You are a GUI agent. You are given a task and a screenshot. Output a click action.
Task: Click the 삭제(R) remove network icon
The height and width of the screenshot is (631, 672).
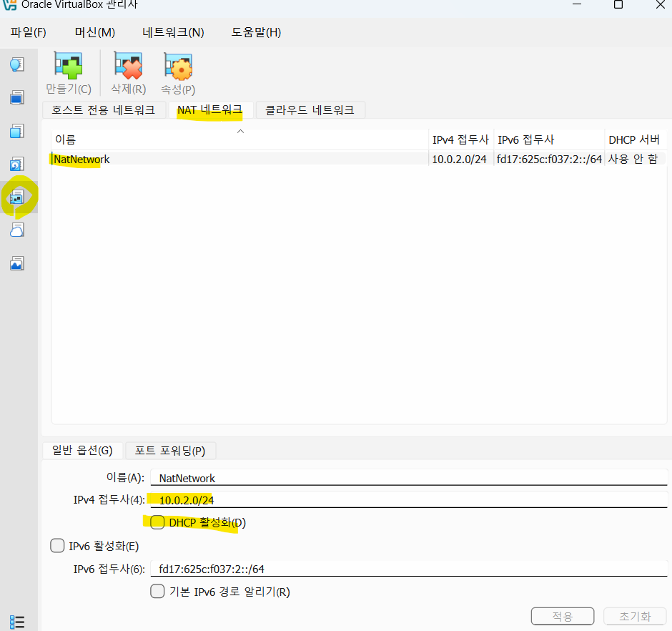[x=128, y=66]
